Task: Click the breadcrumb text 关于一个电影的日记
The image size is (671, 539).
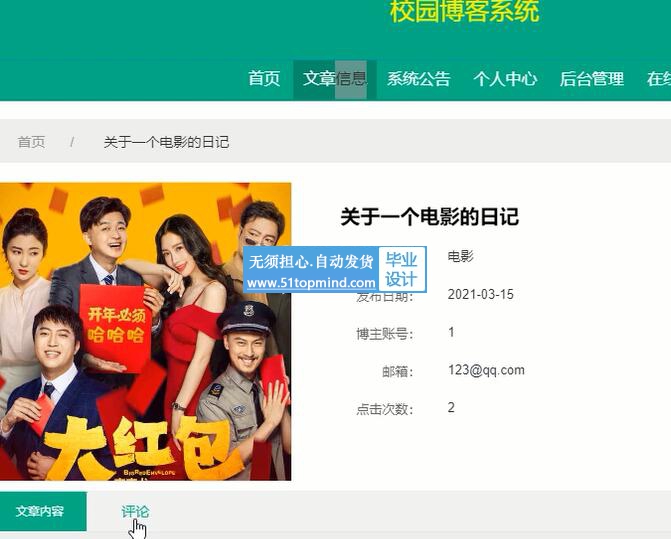Action: tap(166, 142)
